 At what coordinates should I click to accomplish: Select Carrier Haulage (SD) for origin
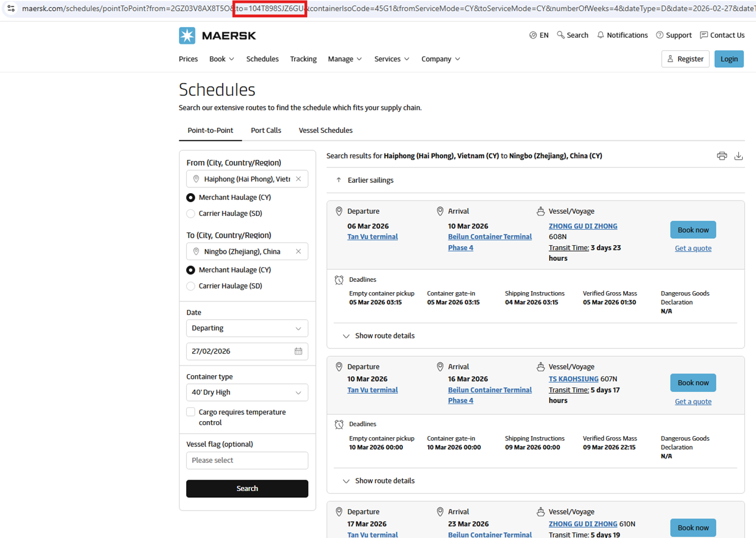point(191,214)
